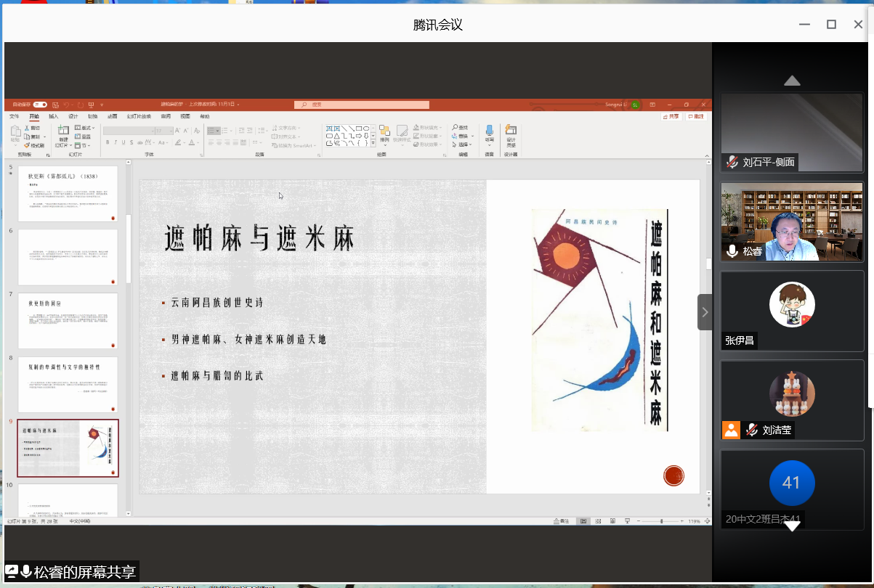The image size is (874, 588).
Task: Expand the 版式 (Layout) dropdown
Action: tap(84, 128)
